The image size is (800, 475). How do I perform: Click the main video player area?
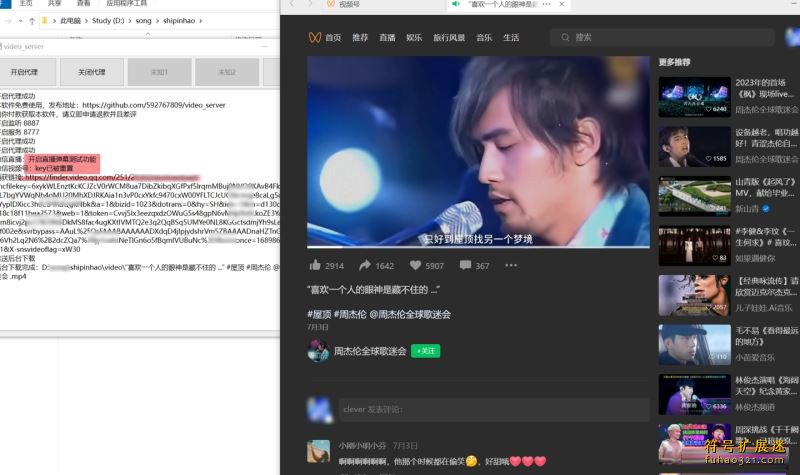pyautogui.click(x=478, y=151)
